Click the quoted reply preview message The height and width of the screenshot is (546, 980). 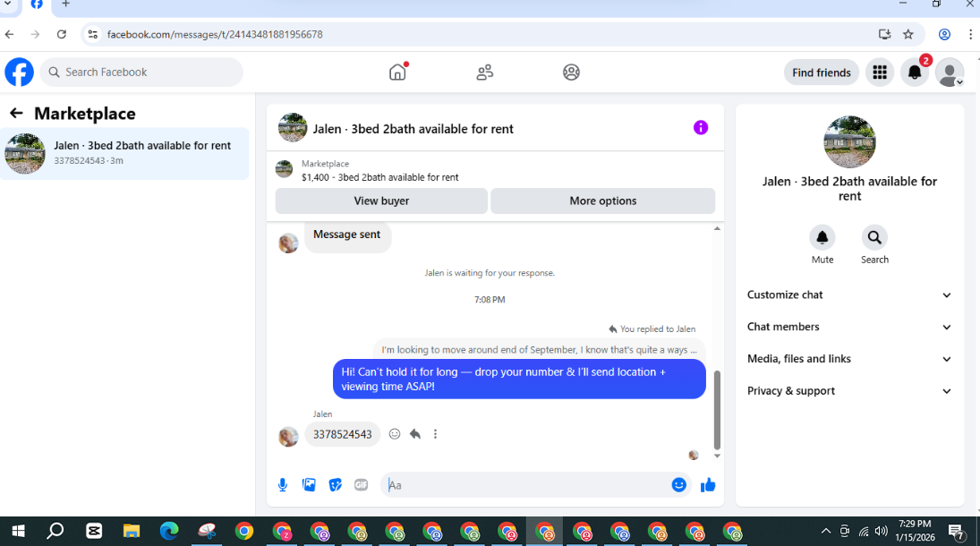pyautogui.click(x=539, y=350)
